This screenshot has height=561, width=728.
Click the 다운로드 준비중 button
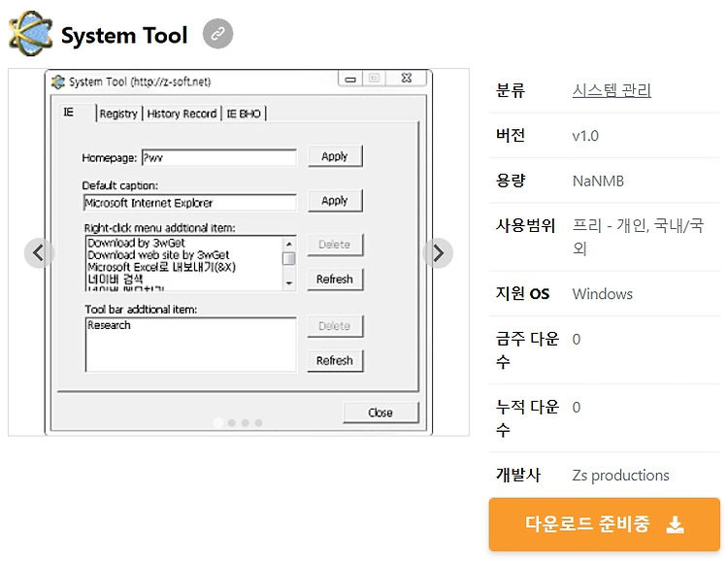tap(605, 524)
